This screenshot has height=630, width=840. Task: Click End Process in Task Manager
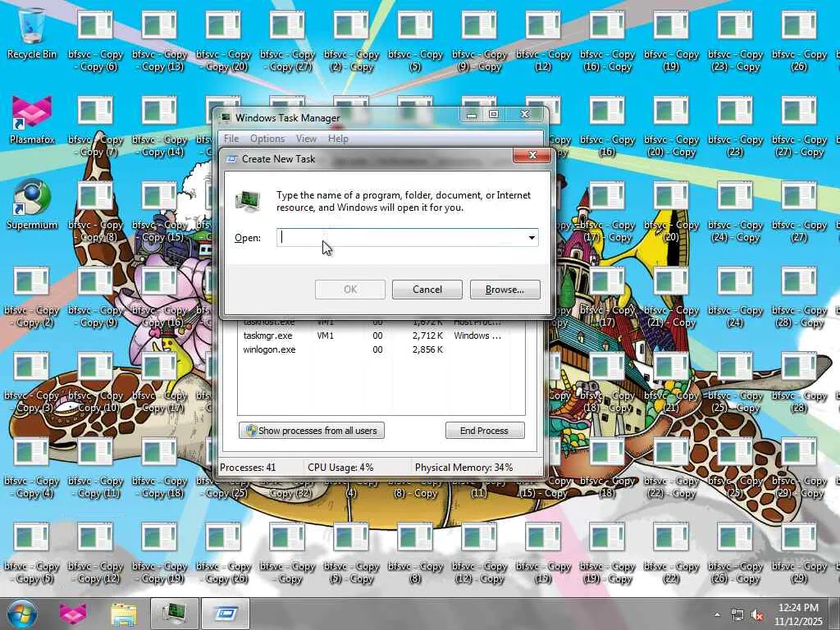pos(485,430)
